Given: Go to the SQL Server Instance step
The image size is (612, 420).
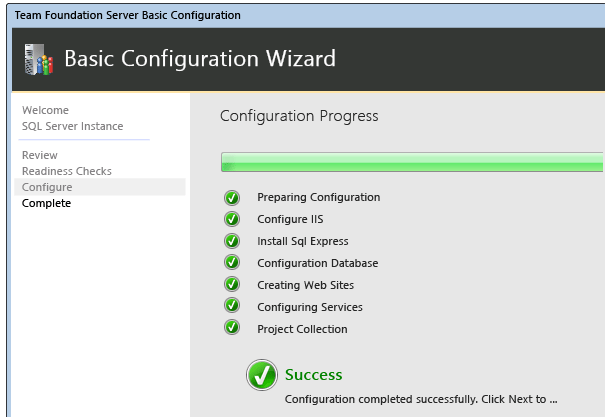Looking at the screenshot, I should click(72, 126).
